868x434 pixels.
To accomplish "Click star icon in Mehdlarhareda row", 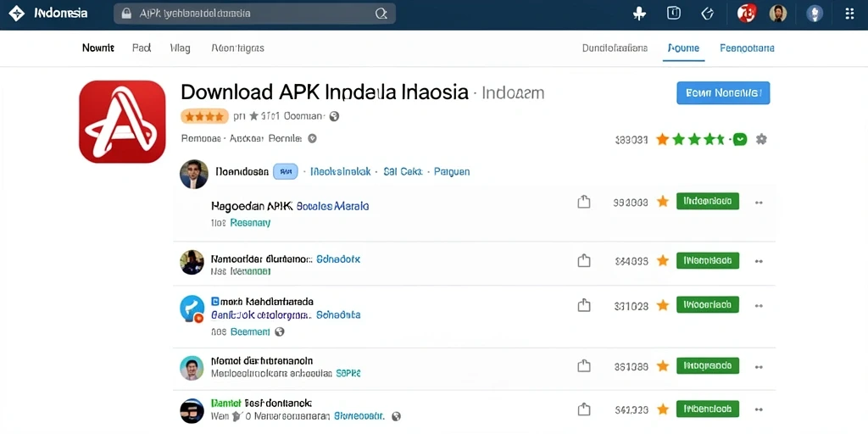I will coord(663,305).
